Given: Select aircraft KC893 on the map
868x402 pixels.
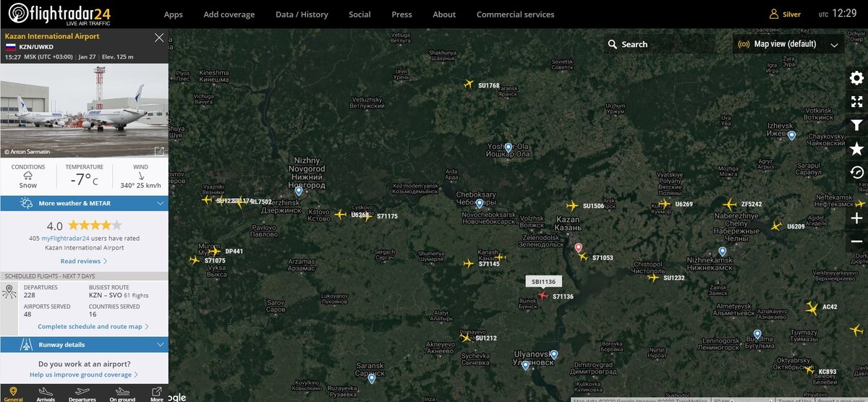Looking at the screenshot, I should coord(809,370).
